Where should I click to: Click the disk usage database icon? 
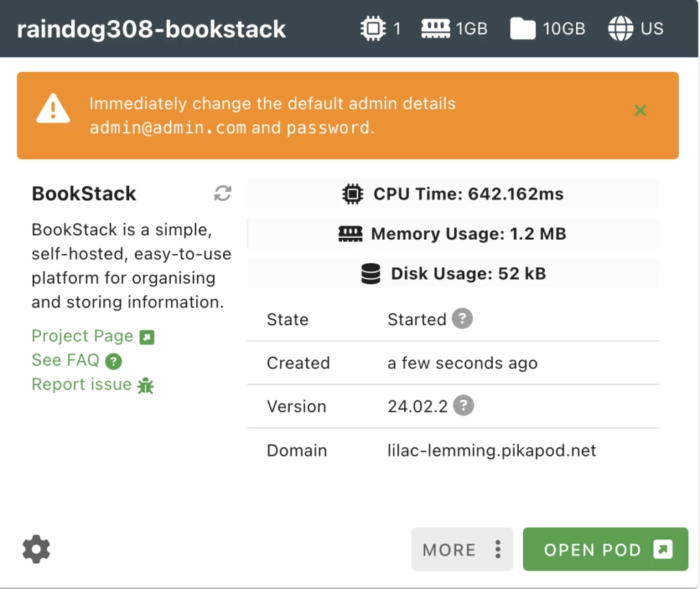pos(370,273)
